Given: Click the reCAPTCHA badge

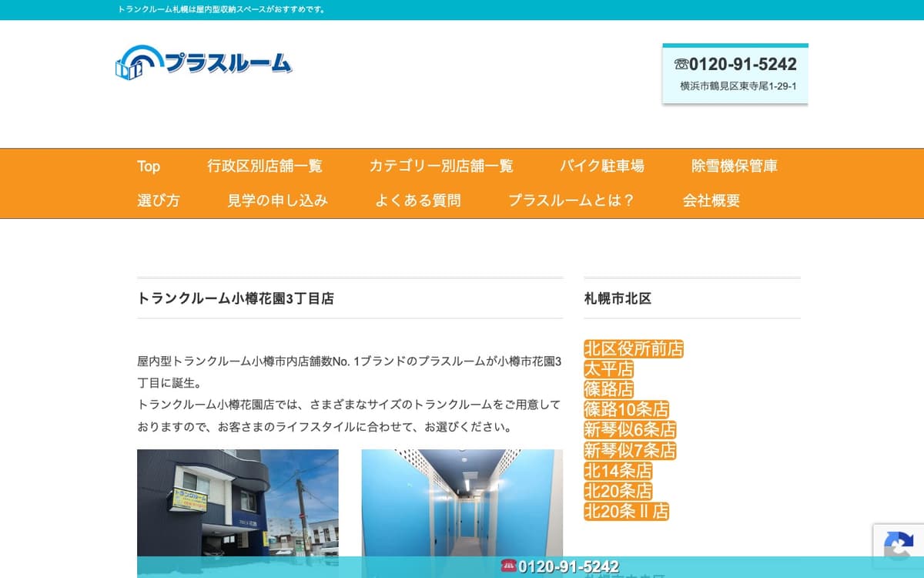Looking at the screenshot, I should (x=899, y=546).
